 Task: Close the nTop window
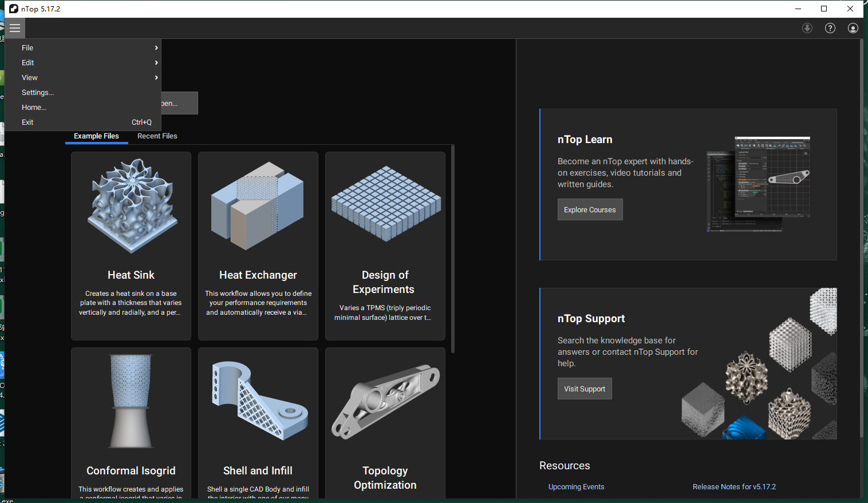pos(850,9)
